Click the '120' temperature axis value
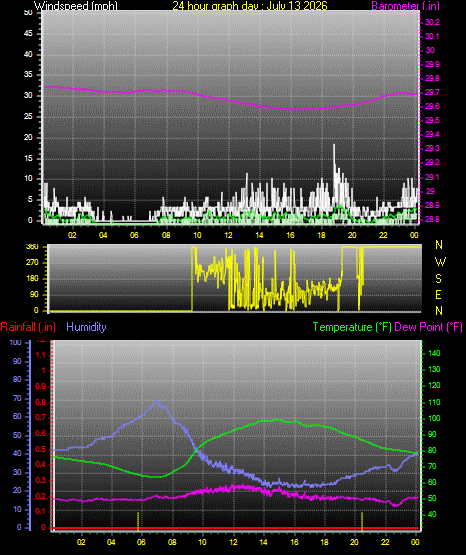This screenshot has height=555, width=466. pos(434,385)
